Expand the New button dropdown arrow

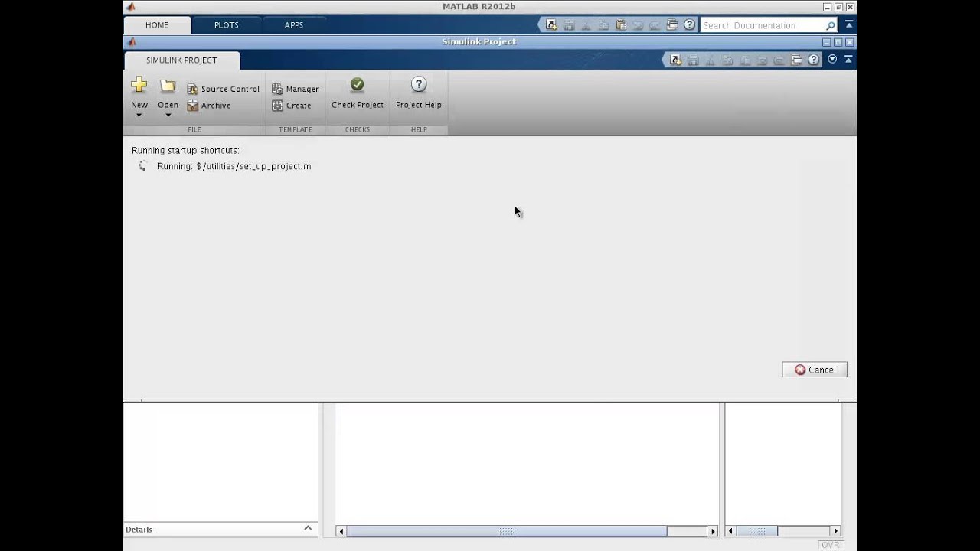pyautogui.click(x=139, y=116)
